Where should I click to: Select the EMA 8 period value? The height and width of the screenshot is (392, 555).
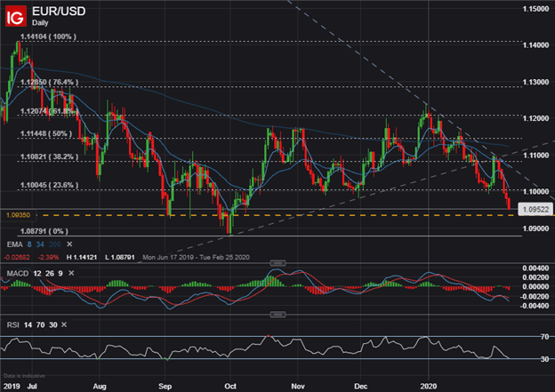point(29,244)
